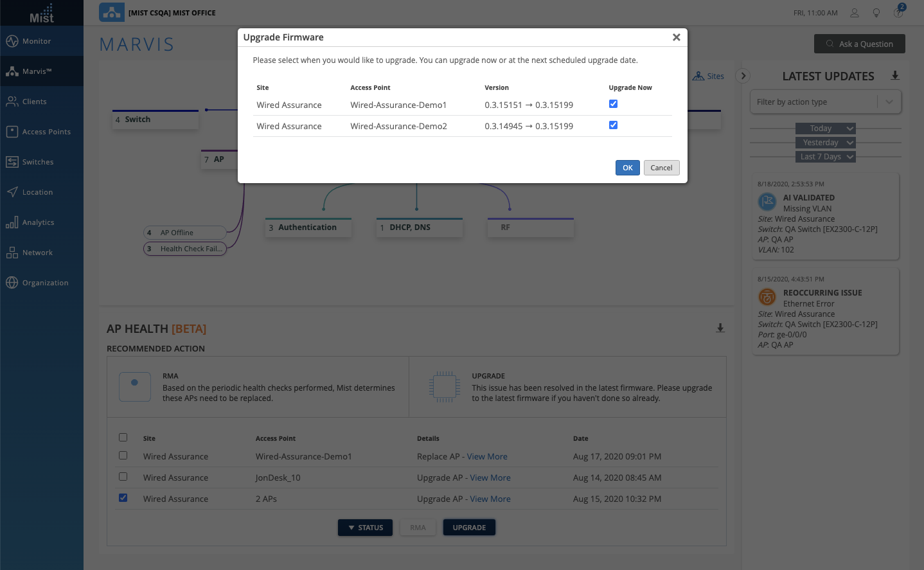Screen dimensions: 924x570
Task: Select the AP node in Marvis tree
Action: tap(220, 159)
